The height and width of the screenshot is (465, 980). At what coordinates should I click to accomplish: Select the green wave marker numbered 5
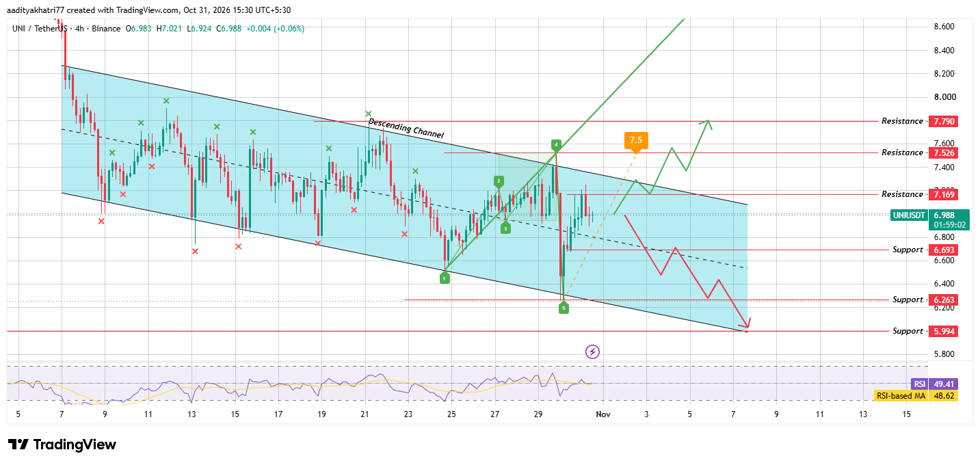(564, 308)
